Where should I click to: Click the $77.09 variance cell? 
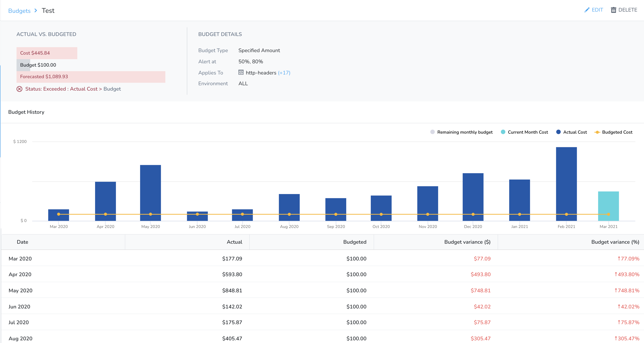482,259
